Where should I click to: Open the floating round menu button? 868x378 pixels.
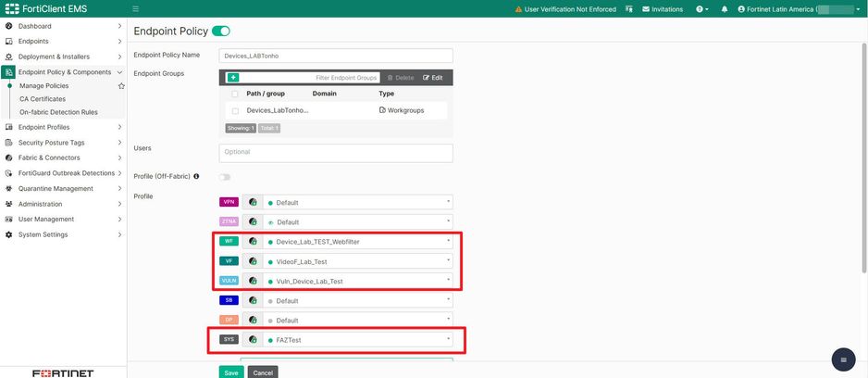(x=843, y=359)
